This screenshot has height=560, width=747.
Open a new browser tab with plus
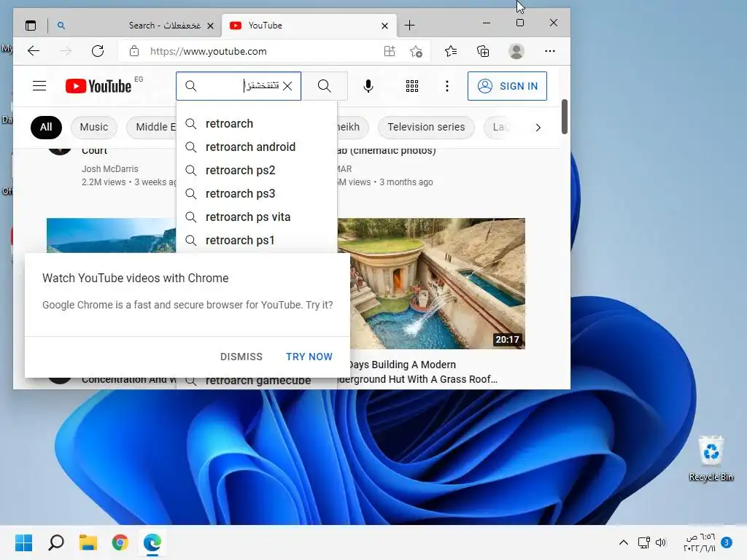pos(410,26)
